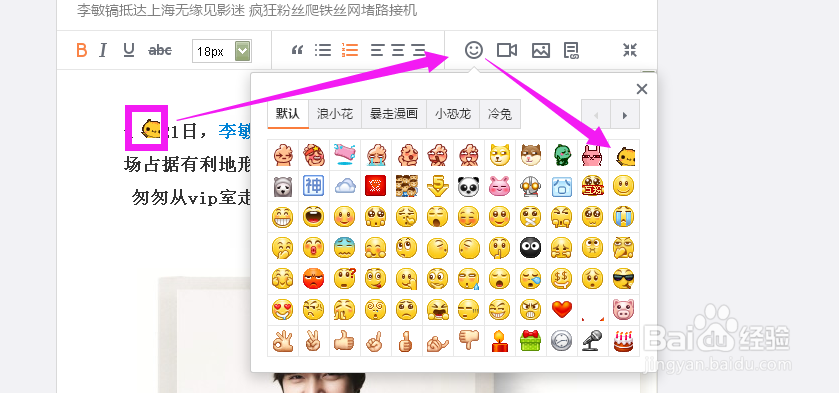Insert the white cloud emoticon
This screenshot has width=839, height=393.
pyautogui.click(x=345, y=186)
